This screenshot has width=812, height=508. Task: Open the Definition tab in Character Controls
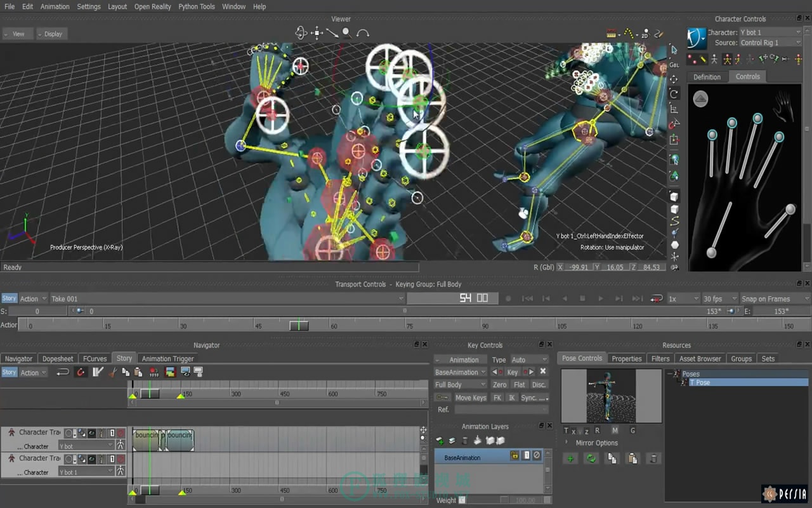[707, 77]
